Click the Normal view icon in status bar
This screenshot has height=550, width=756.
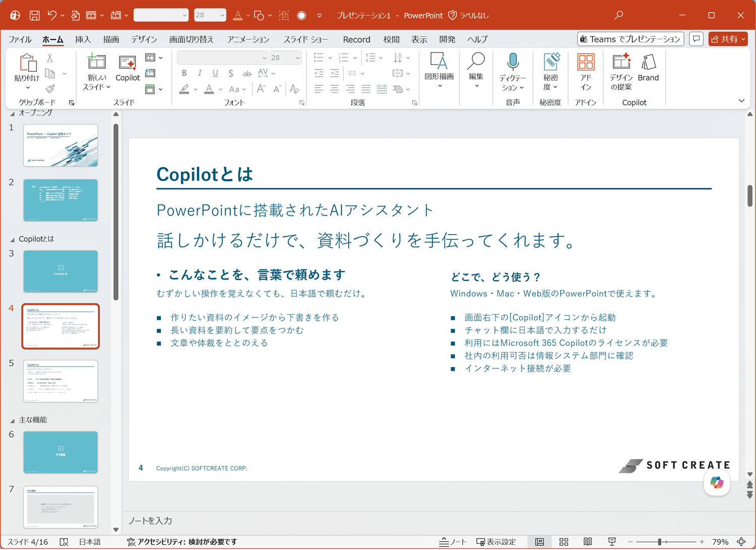[539, 542]
